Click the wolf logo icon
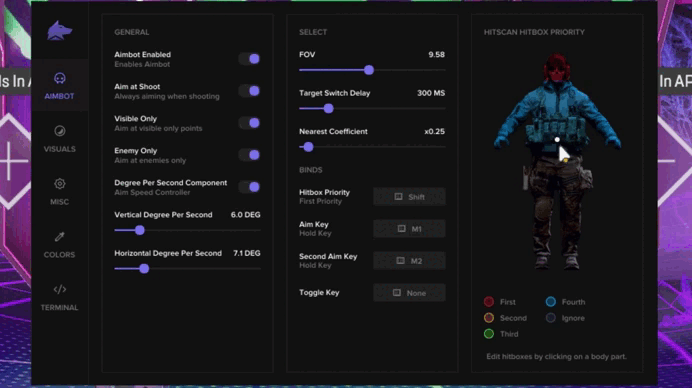692x388 pixels. coord(60,31)
